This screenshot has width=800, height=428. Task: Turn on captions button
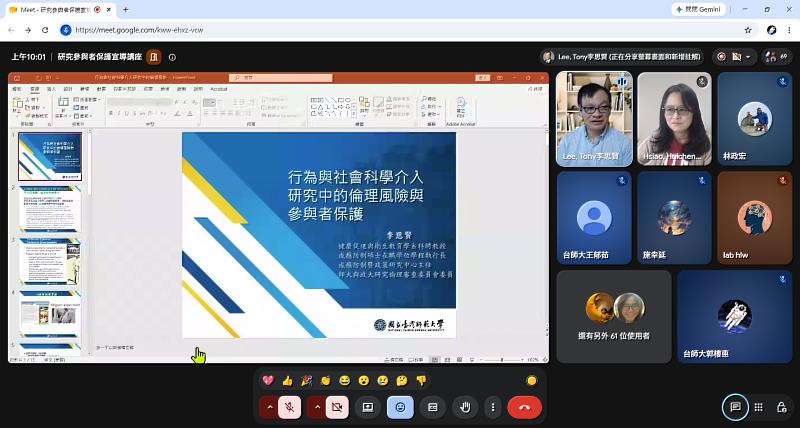click(433, 407)
